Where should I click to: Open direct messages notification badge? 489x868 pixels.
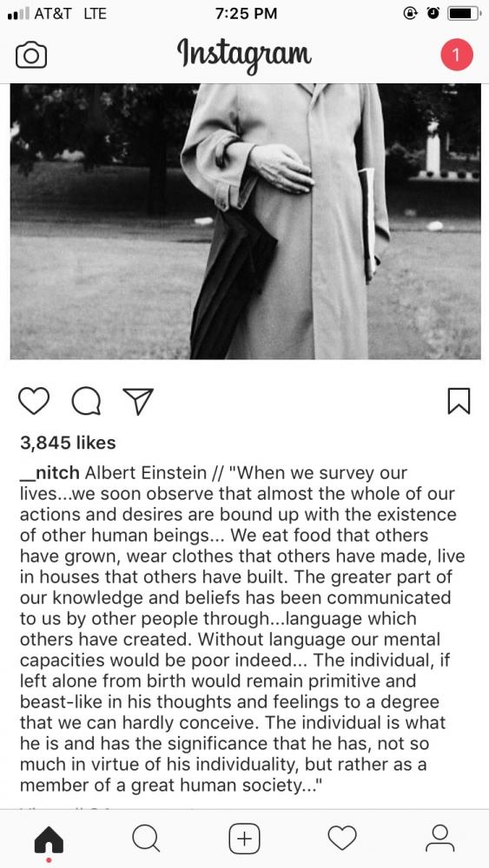[456, 55]
